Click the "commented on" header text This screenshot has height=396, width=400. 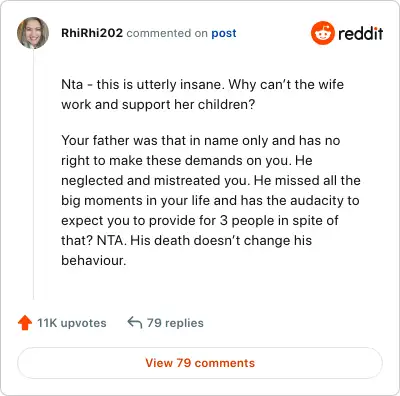click(x=167, y=33)
